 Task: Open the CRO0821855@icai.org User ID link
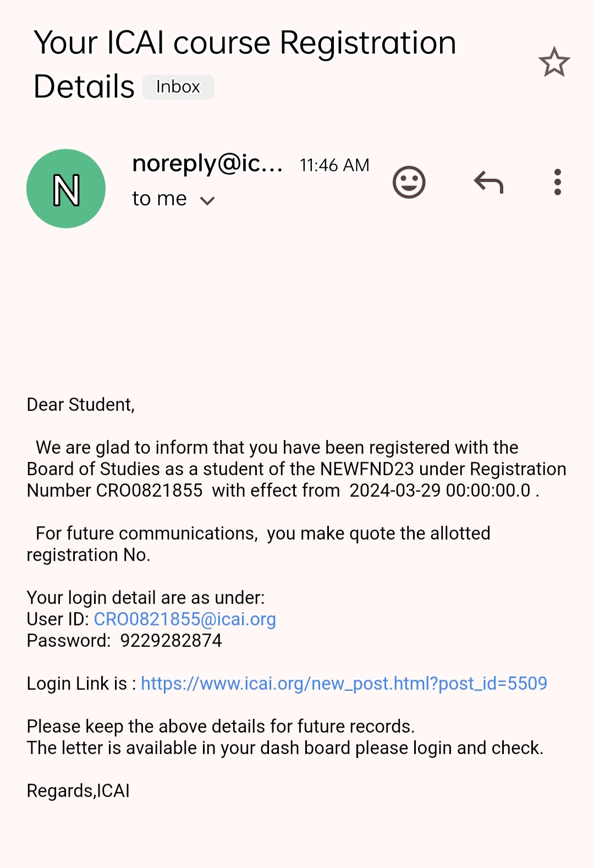(185, 619)
